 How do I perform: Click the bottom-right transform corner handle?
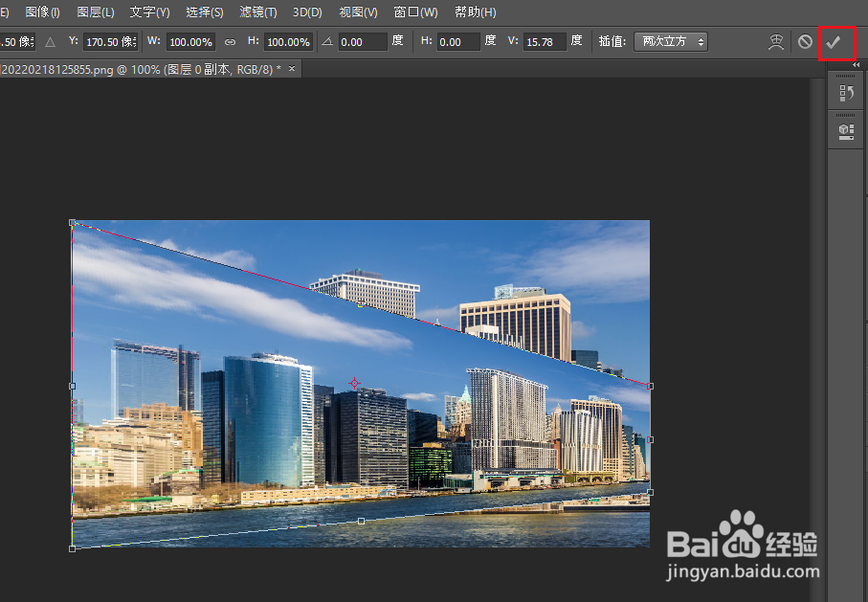pos(650,492)
